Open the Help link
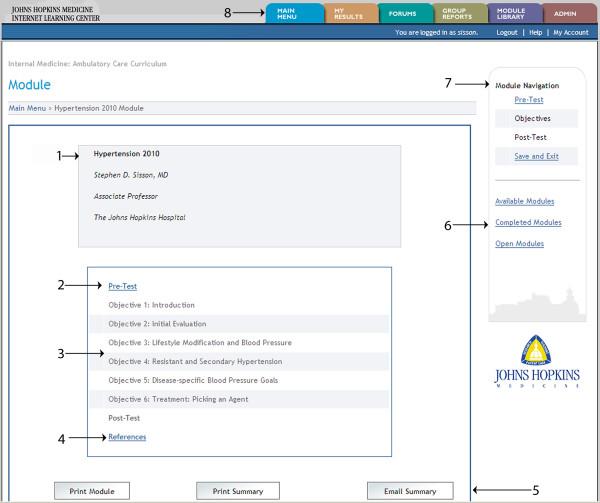The width and height of the screenshot is (600, 503). pos(535,33)
